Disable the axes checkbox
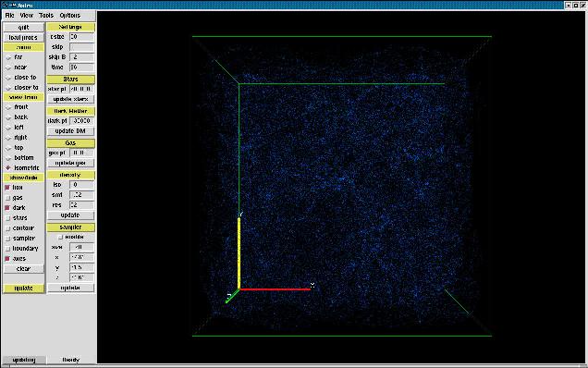Screen dimensions: 588x368 [7, 259]
